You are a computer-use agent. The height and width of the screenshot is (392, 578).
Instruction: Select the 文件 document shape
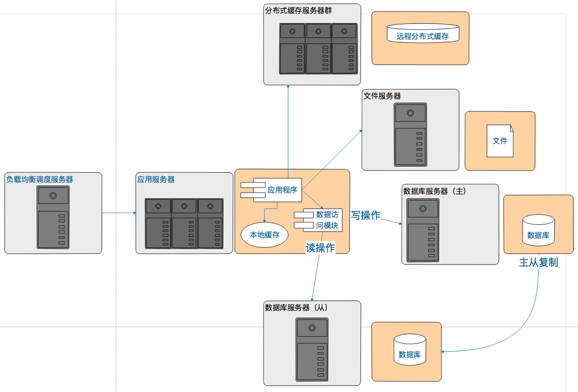(x=500, y=141)
